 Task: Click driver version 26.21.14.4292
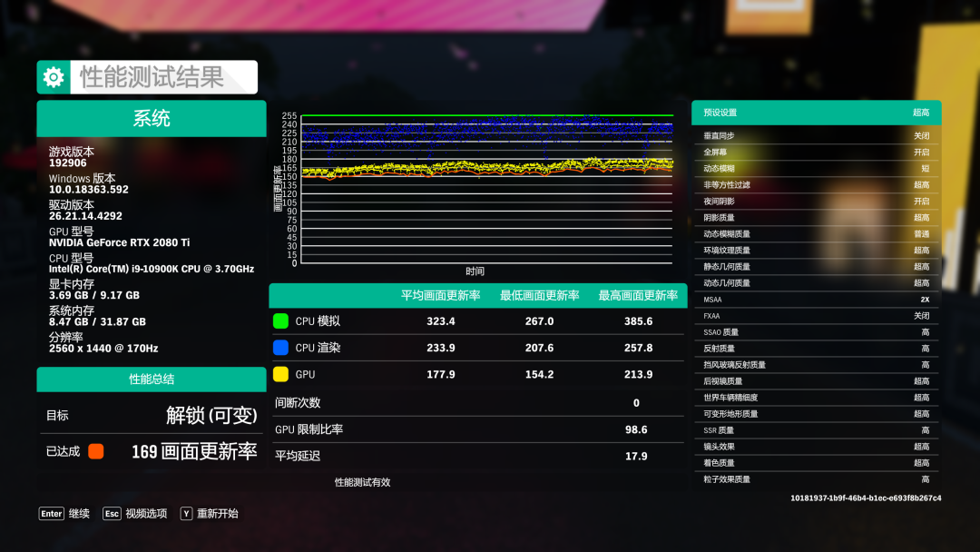pos(85,216)
